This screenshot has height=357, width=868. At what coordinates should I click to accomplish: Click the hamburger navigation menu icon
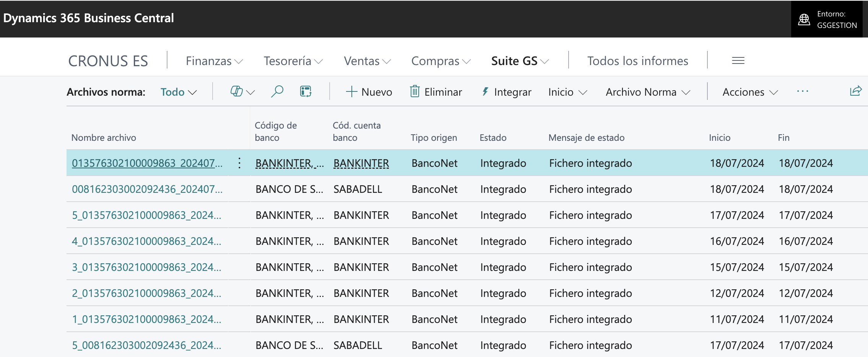coord(738,60)
